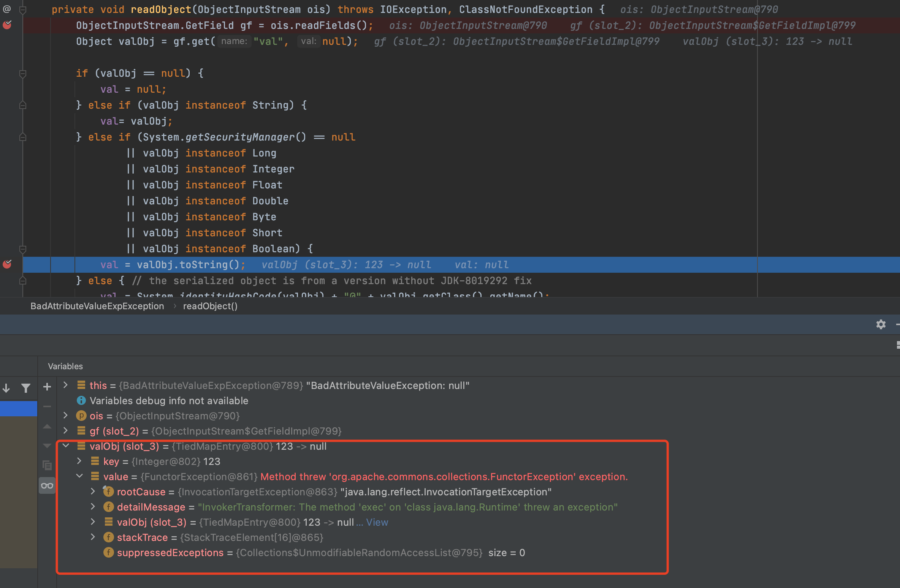Click the override marker icon at readObject declaration
The image size is (900, 588).
coord(7,9)
